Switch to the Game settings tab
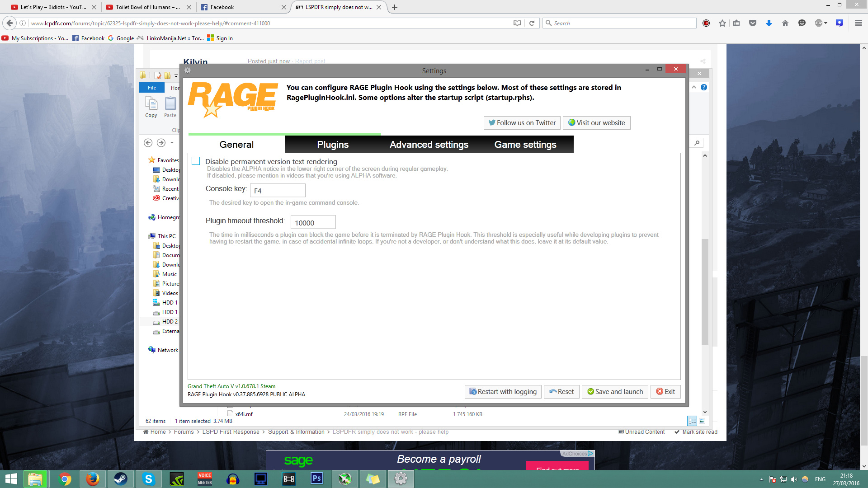 (x=525, y=145)
